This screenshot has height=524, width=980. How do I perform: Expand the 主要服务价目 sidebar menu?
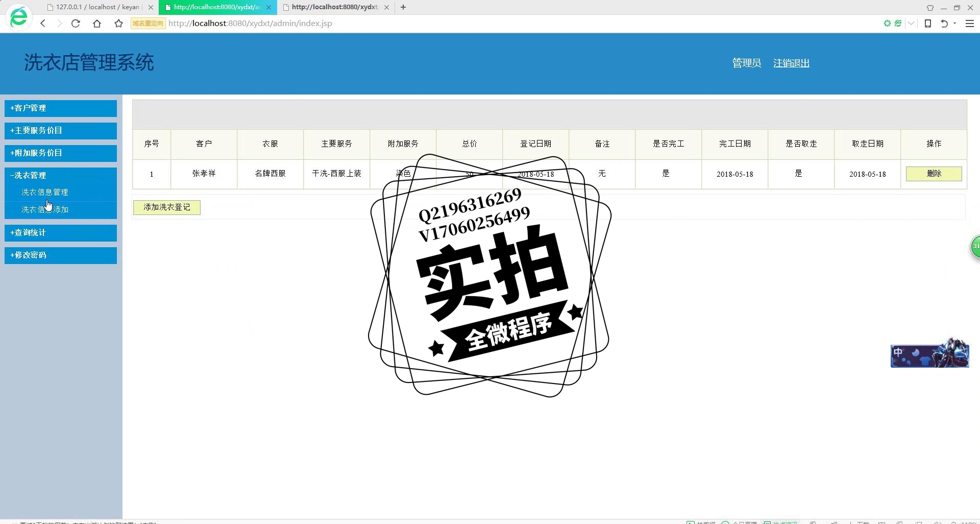(61, 131)
